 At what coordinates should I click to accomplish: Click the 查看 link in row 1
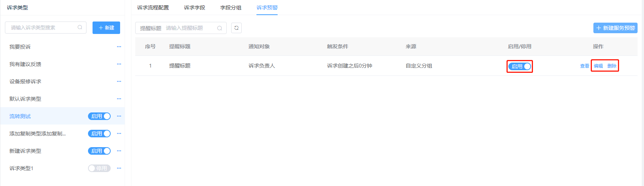[x=585, y=66]
